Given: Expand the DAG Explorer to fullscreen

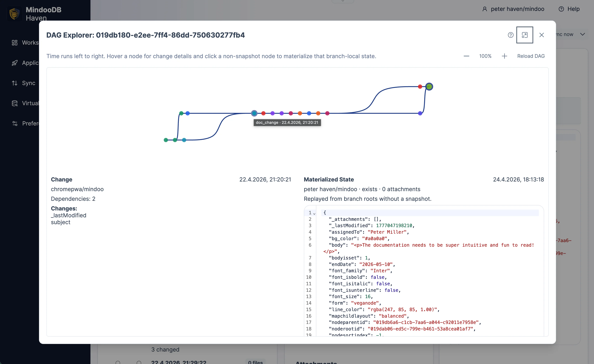Looking at the screenshot, I should (525, 35).
